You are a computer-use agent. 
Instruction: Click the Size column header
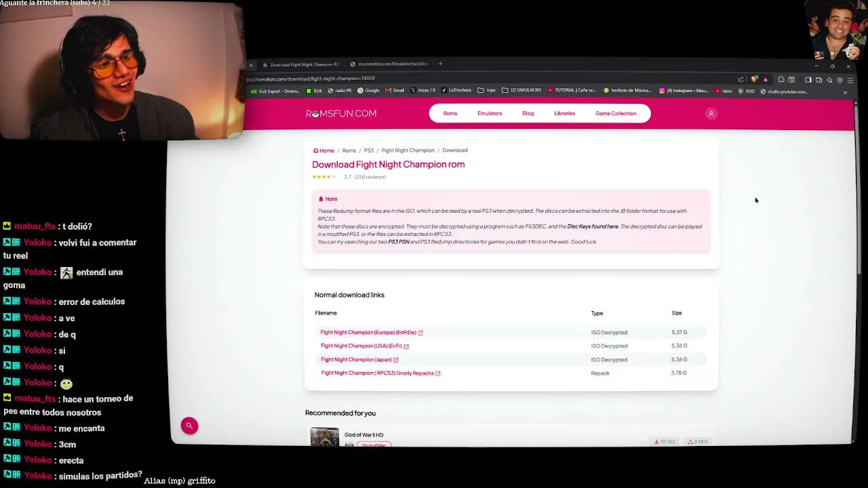677,313
